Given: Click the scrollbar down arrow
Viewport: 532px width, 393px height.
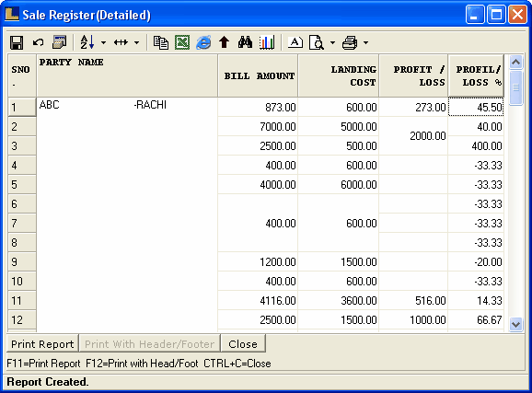Looking at the screenshot, I should (x=515, y=325).
